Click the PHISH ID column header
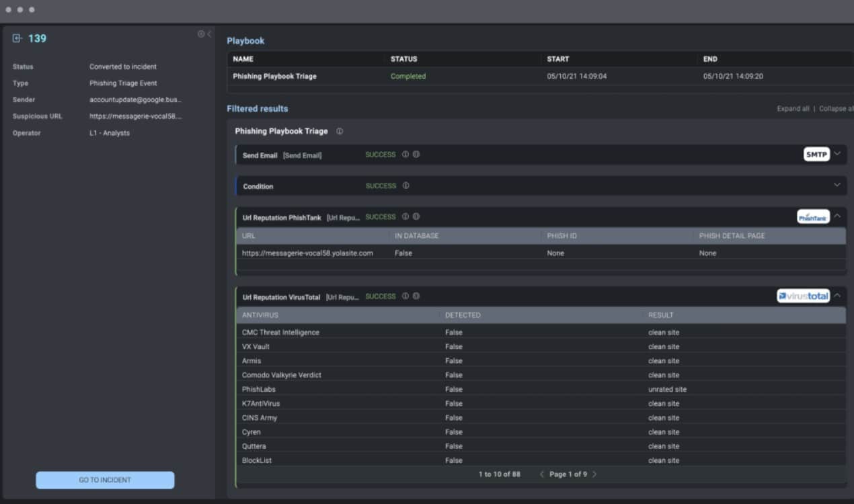 pyautogui.click(x=562, y=236)
